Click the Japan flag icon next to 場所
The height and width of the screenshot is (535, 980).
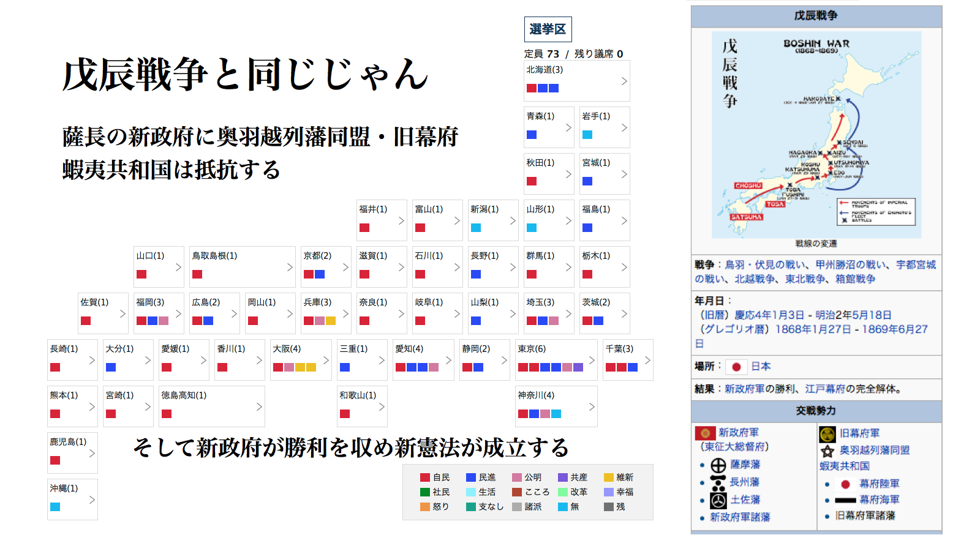[x=736, y=367]
